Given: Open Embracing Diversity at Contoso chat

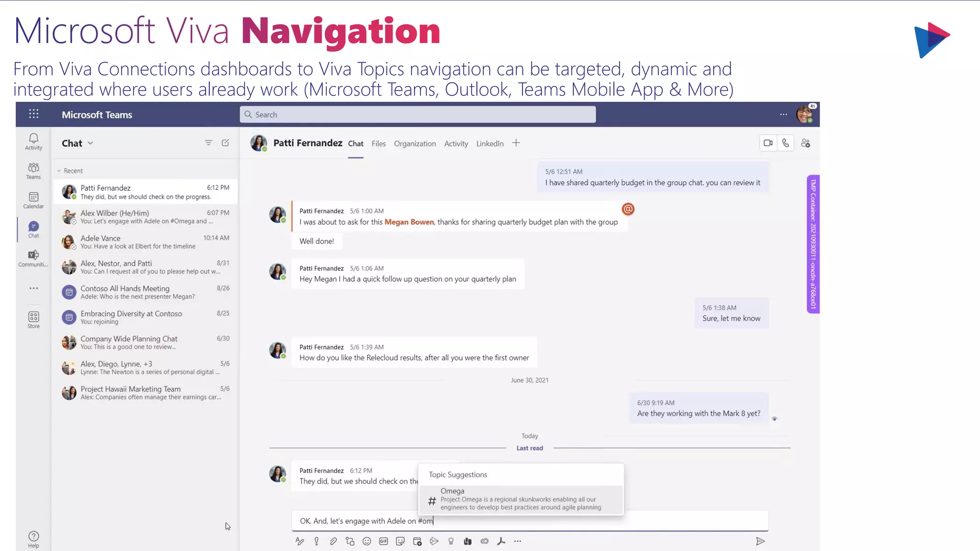Looking at the screenshot, I should click(x=145, y=317).
